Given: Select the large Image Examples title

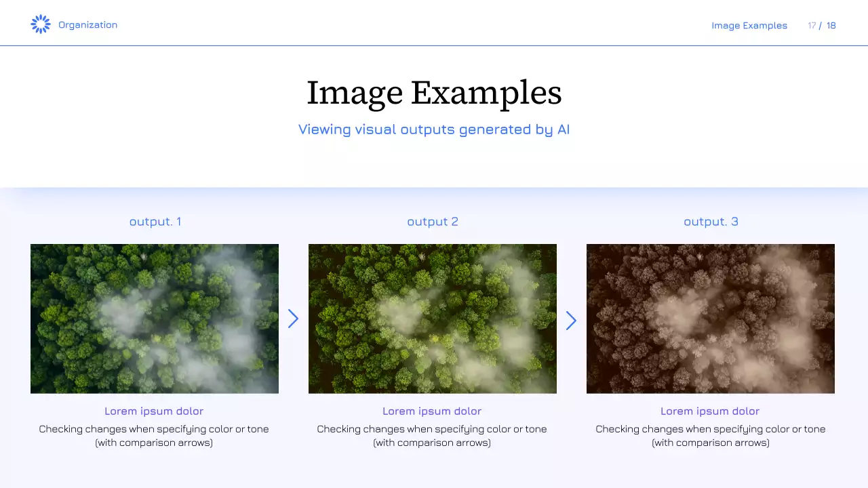Looking at the screenshot, I should coord(434,93).
